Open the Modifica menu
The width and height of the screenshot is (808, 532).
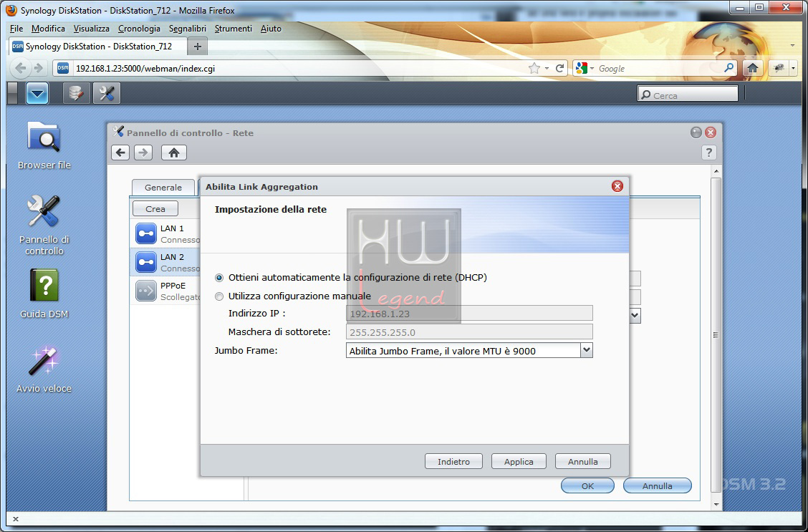coord(48,29)
